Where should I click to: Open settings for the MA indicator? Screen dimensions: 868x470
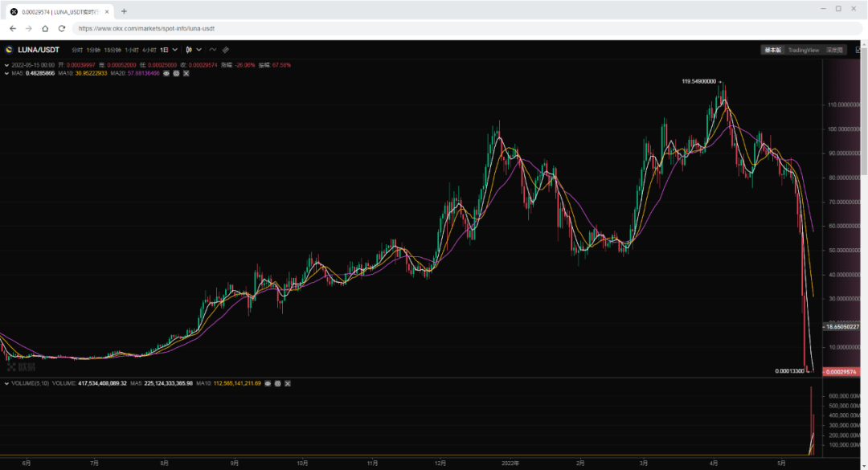click(x=176, y=73)
